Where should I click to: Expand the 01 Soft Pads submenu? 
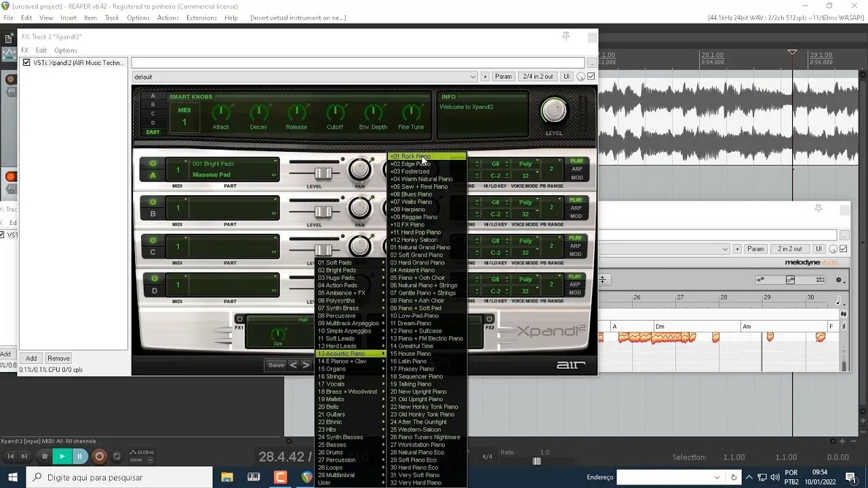coord(351,263)
